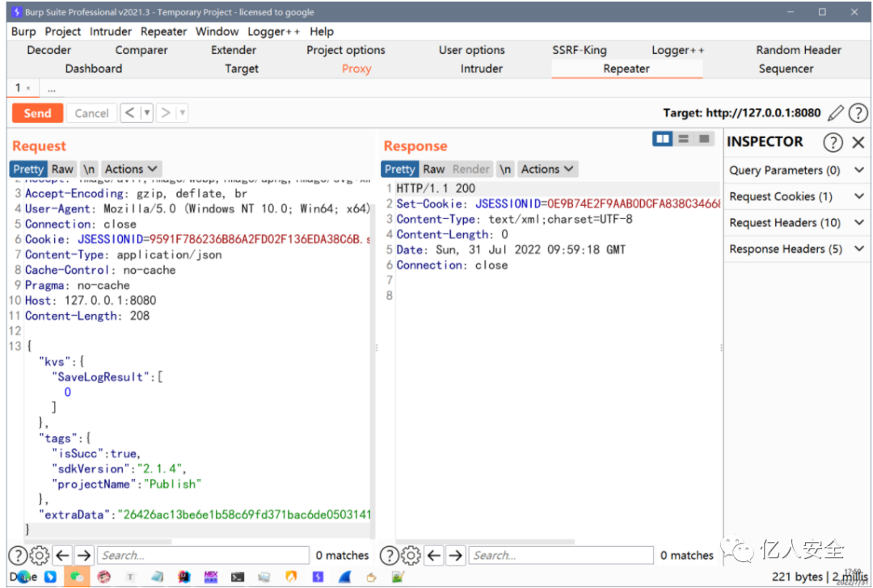This screenshot has height=588, width=873.
Task: Toggle \n non-printing chars in Response
Action: coord(505,169)
